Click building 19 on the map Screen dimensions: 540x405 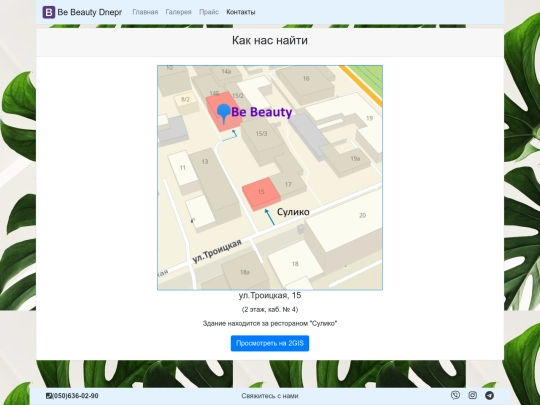(370, 118)
